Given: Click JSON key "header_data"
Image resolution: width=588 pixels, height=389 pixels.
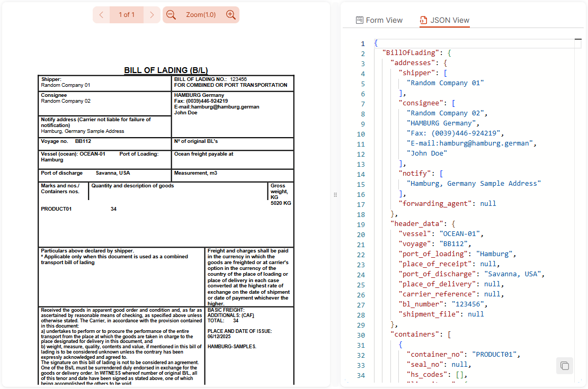Looking at the screenshot, I should click(x=416, y=224).
